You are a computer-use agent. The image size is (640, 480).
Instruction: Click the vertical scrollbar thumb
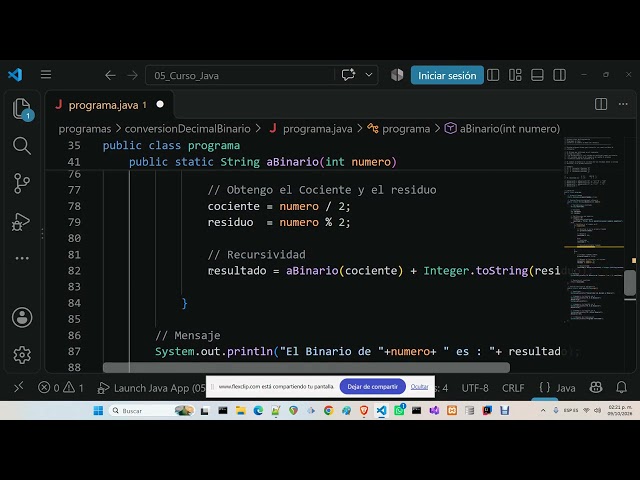[630, 282]
